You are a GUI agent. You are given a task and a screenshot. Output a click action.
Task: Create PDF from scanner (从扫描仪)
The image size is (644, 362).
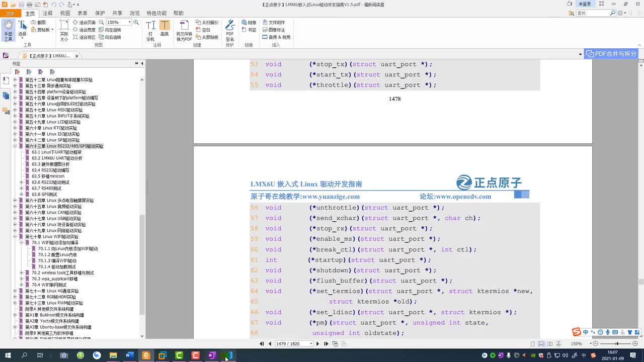coord(207,23)
